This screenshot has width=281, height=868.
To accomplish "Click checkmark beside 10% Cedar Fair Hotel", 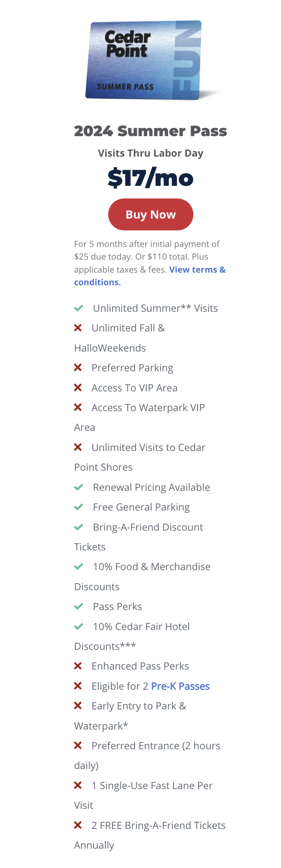I will (x=79, y=627).
